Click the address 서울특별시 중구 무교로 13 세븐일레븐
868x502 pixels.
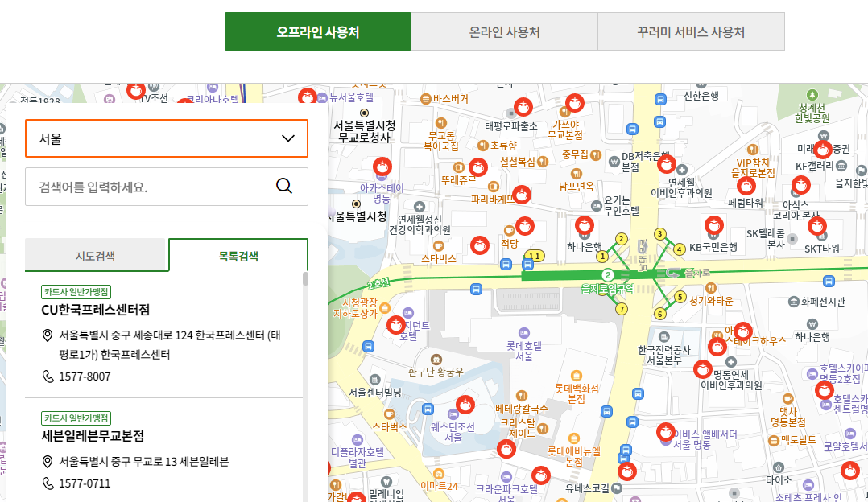pyautogui.click(x=143, y=461)
